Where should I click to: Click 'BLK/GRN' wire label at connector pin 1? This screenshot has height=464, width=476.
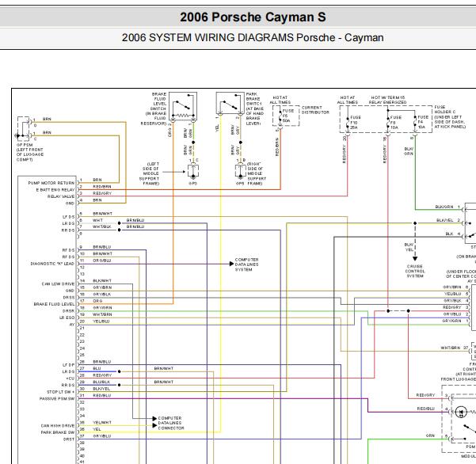pyautogui.click(x=444, y=207)
